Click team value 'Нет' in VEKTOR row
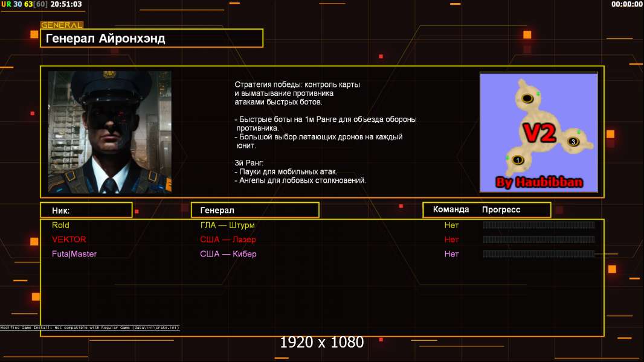The width and height of the screenshot is (644, 362). point(451,240)
